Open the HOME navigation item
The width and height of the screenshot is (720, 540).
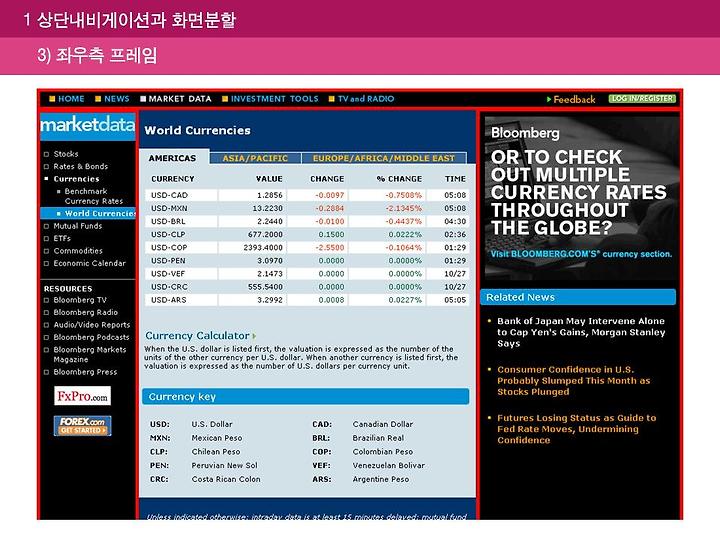[67, 99]
